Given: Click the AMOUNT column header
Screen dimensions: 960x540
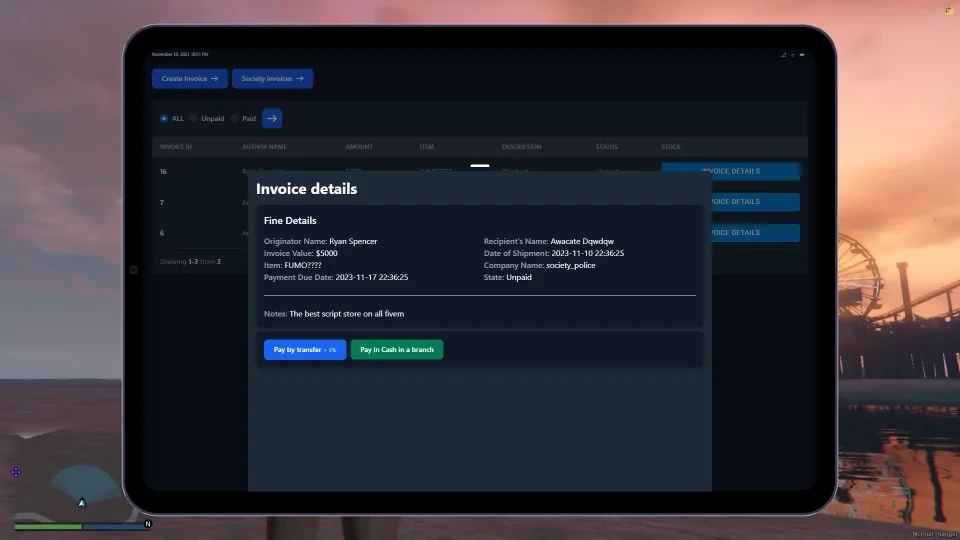Looking at the screenshot, I should (x=359, y=147).
